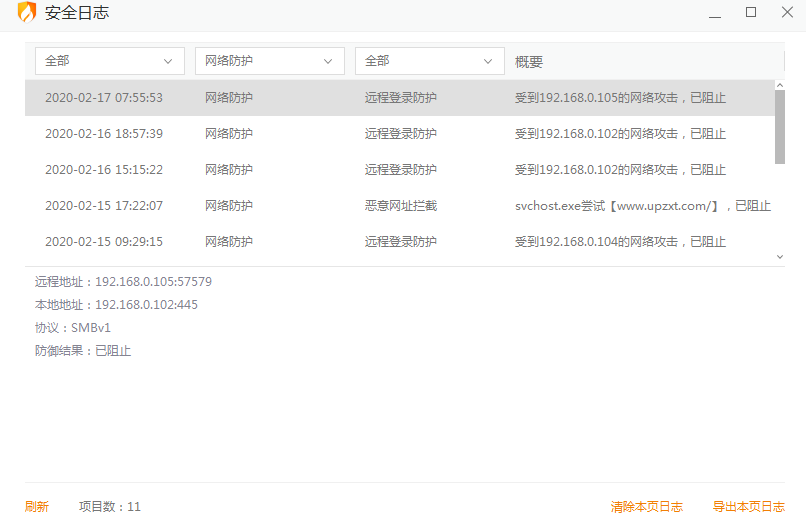Select the log entry from 2020-02-15 09:29:15
The width and height of the screenshot is (806, 521).
click(400, 242)
